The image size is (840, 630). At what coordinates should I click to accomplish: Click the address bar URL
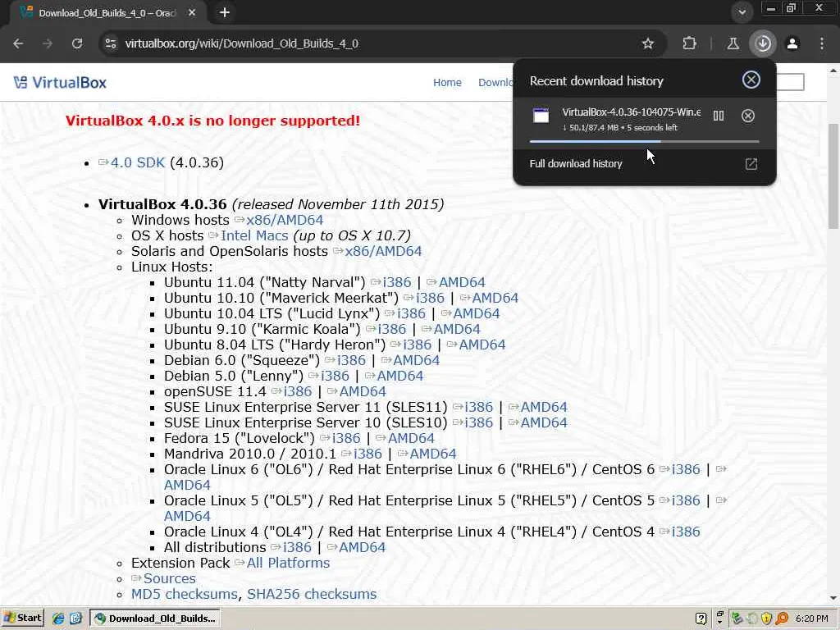242,43
